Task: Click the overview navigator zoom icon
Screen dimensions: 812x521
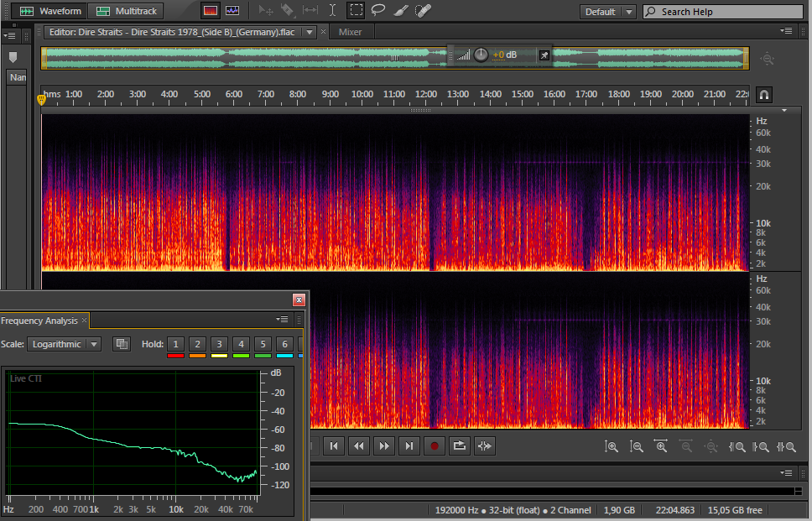Action: (767, 59)
